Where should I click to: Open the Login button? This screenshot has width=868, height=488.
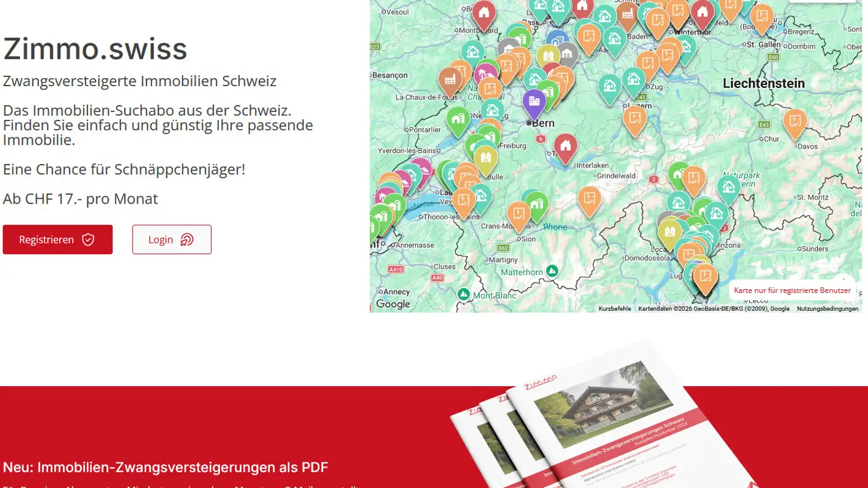172,239
